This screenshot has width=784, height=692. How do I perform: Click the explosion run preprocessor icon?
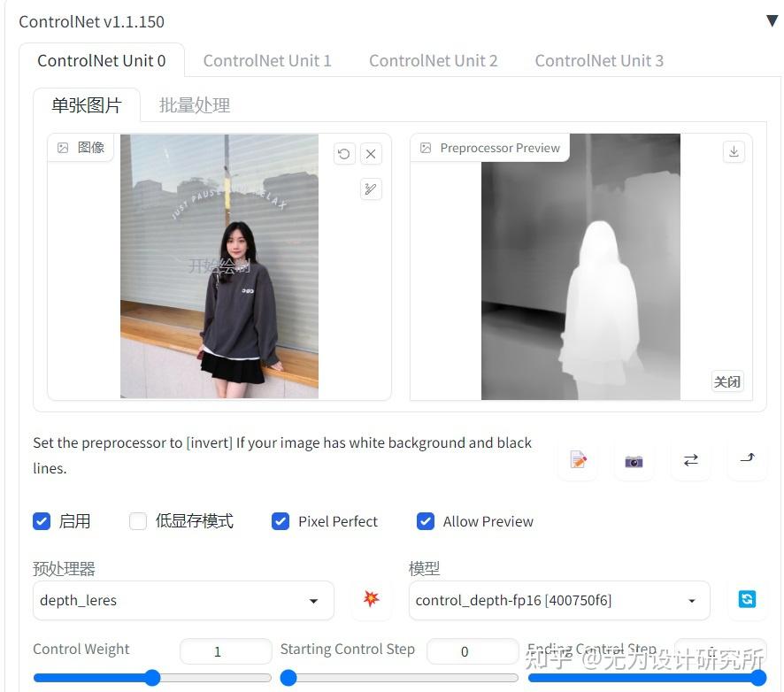371,598
